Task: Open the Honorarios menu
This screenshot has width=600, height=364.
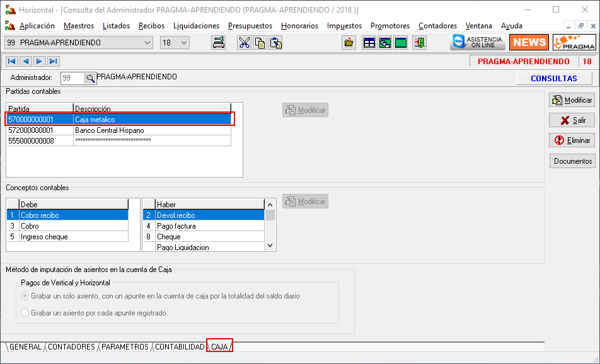Action: coord(299,26)
